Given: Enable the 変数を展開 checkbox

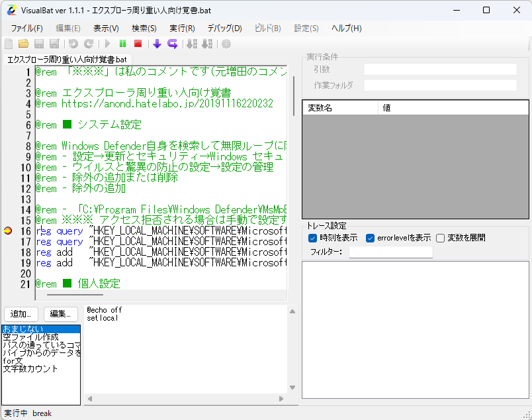Looking at the screenshot, I should tap(440, 238).
